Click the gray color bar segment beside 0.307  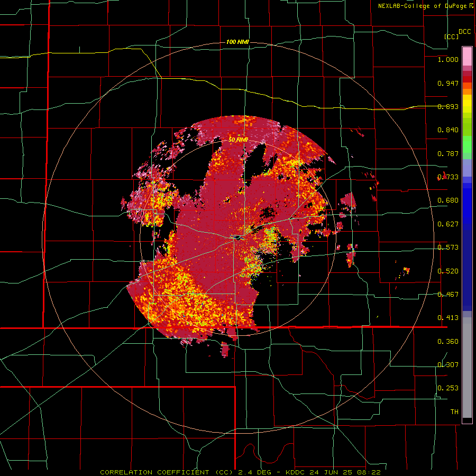click(x=467, y=368)
